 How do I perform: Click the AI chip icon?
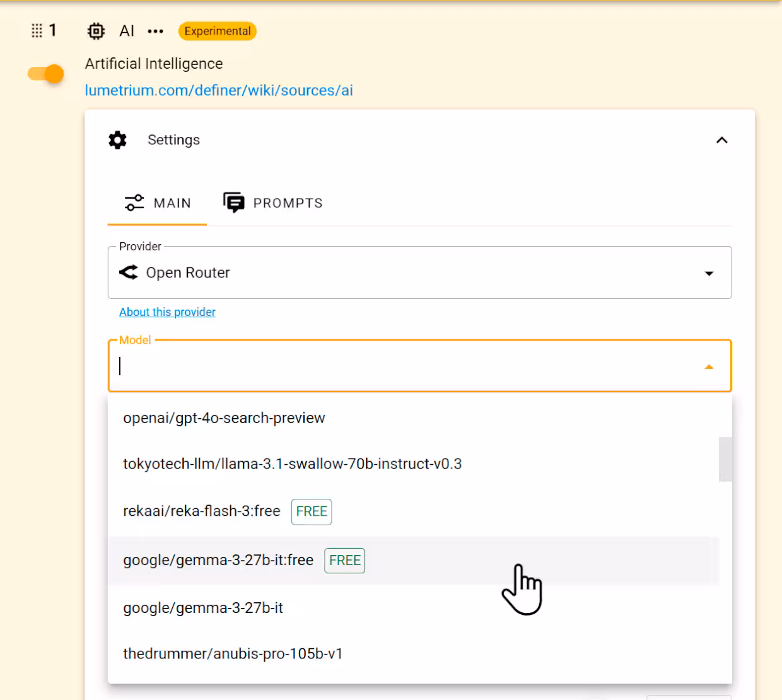tap(96, 31)
